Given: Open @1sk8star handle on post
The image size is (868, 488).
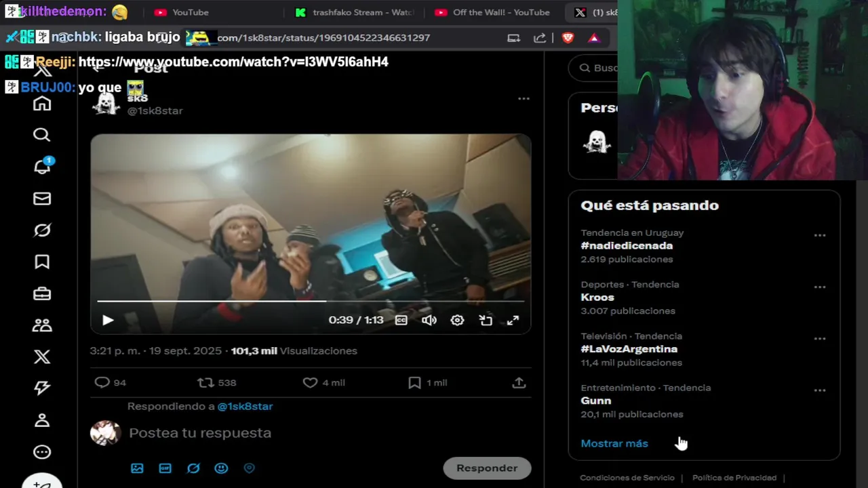Looking at the screenshot, I should 155,110.
